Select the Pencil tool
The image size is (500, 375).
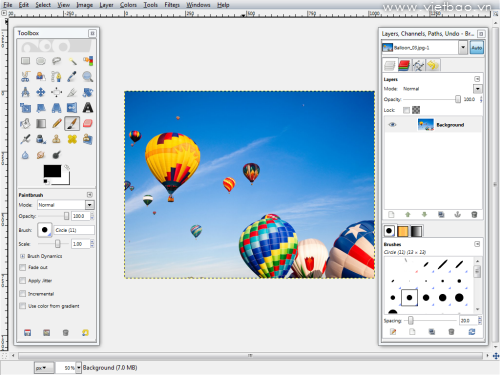[x=56, y=123]
